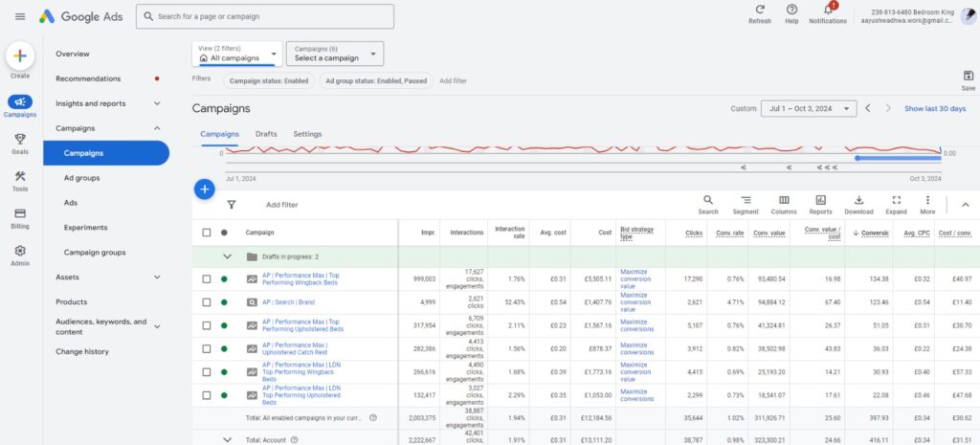
Task: Click the Save icon on filters row
Action: tap(968, 77)
